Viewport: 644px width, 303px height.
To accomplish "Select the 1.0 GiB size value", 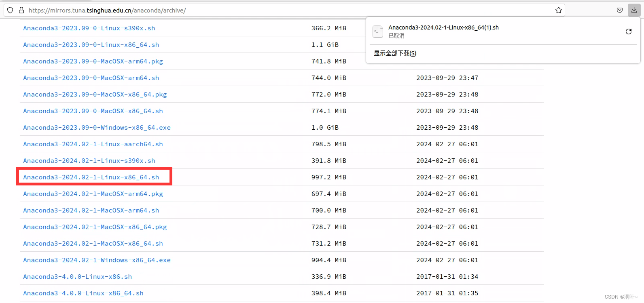I will [325, 128].
